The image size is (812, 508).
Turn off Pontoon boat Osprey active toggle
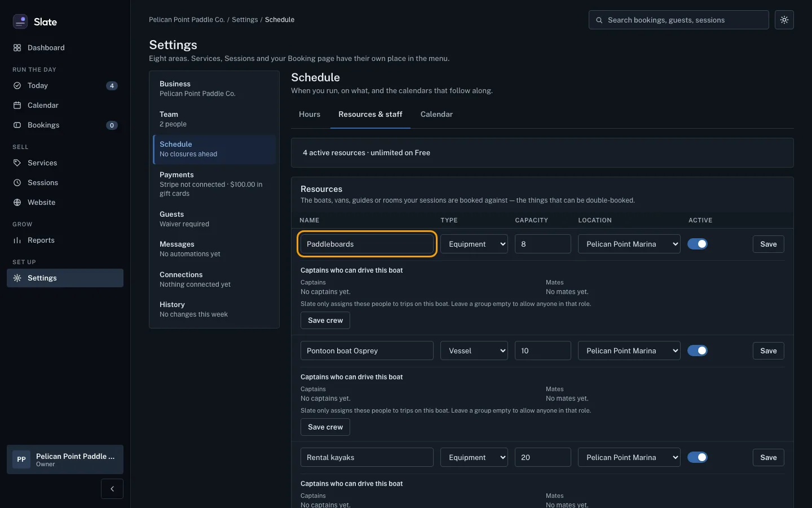tap(698, 351)
